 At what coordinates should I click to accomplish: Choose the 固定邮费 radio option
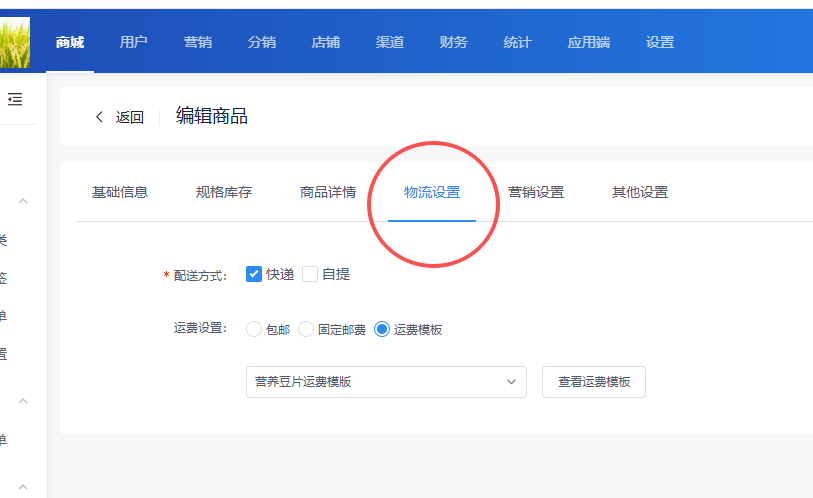(306, 329)
